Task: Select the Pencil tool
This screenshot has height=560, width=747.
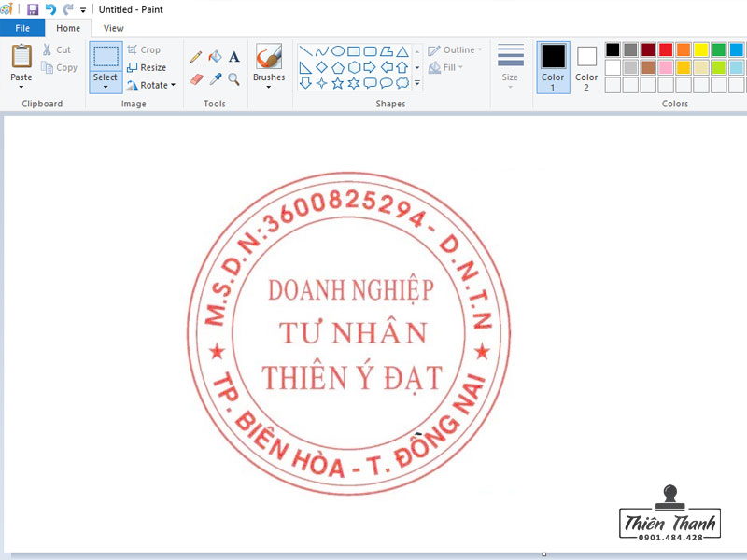Action: coord(194,56)
